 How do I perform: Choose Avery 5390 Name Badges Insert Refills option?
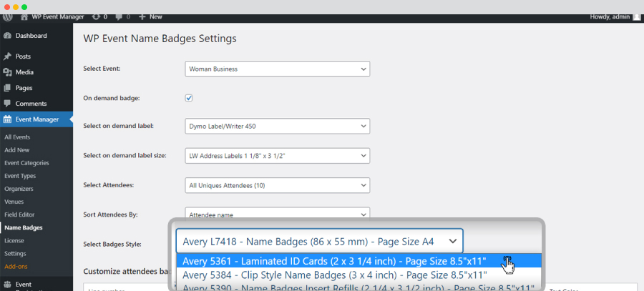click(359, 286)
